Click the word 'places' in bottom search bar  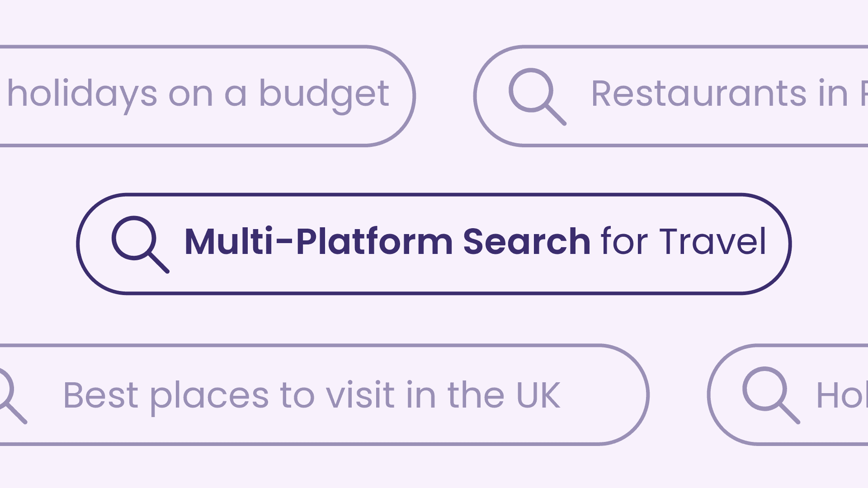pyautogui.click(x=209, y=395)
